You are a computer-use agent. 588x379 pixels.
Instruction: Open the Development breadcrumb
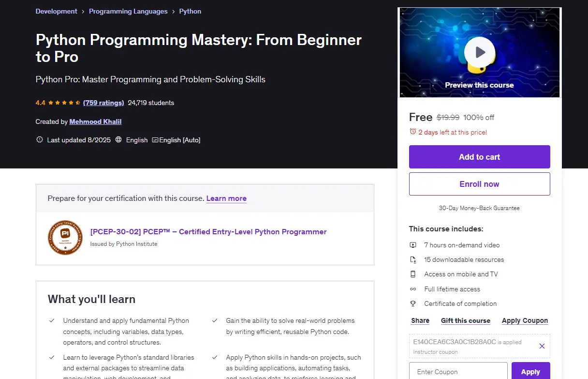[x=57, y=11]
